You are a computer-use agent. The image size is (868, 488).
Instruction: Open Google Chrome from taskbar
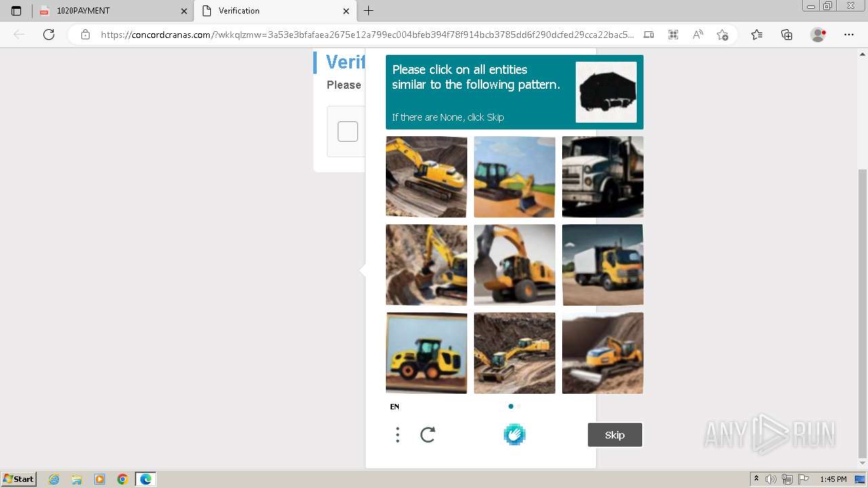click(123, 479)
